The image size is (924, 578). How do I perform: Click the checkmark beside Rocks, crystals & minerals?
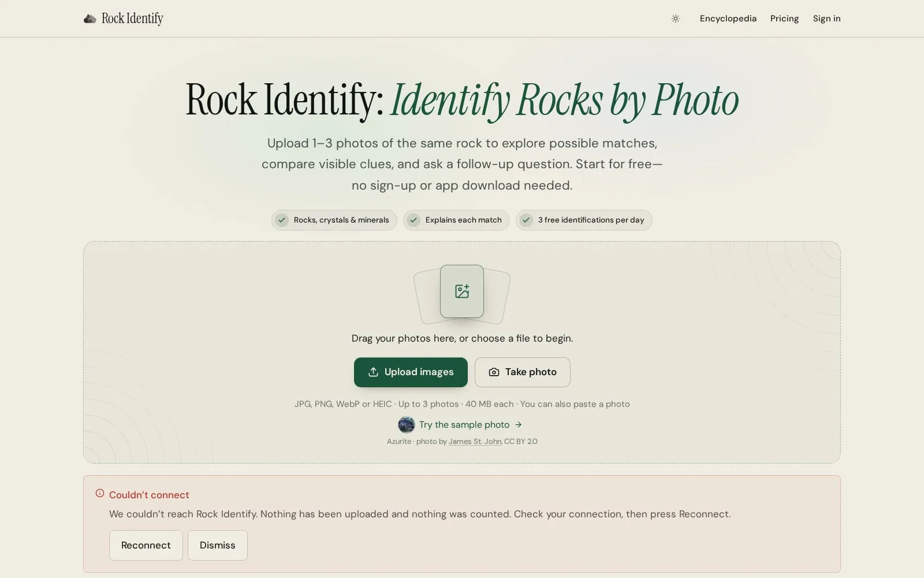tap(282, 220)
